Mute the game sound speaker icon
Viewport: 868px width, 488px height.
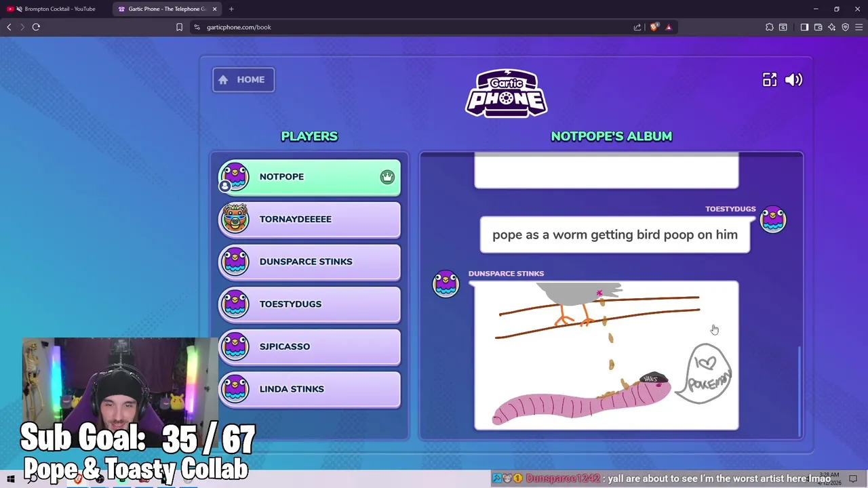[x=793, y=80]
